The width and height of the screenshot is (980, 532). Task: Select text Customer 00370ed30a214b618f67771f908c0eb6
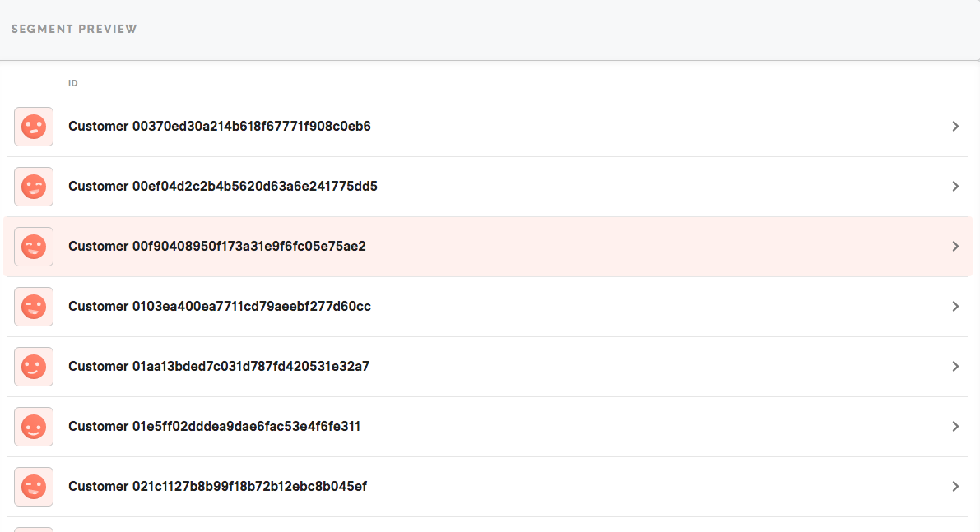click(x=220, y=126)
